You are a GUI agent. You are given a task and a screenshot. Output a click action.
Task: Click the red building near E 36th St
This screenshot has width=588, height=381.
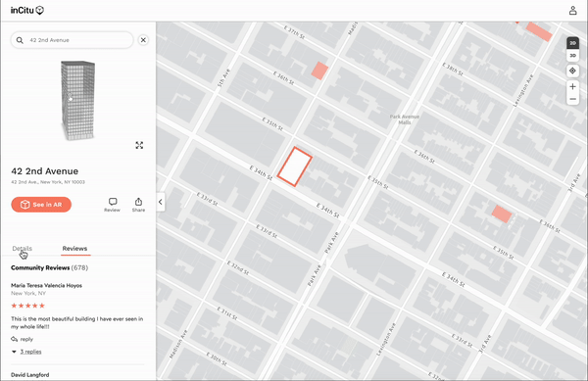(319, 71)
